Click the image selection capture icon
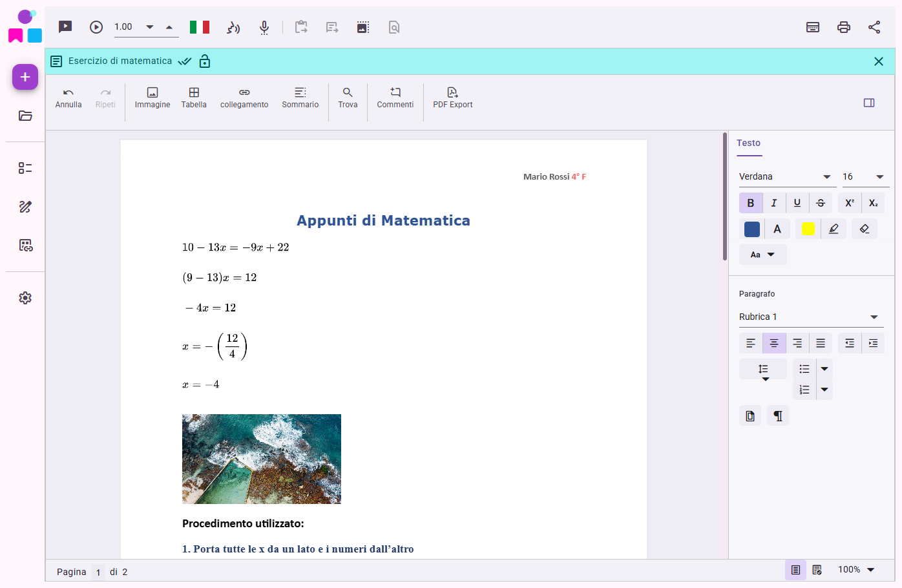902x588 pixels. [363, 27]
